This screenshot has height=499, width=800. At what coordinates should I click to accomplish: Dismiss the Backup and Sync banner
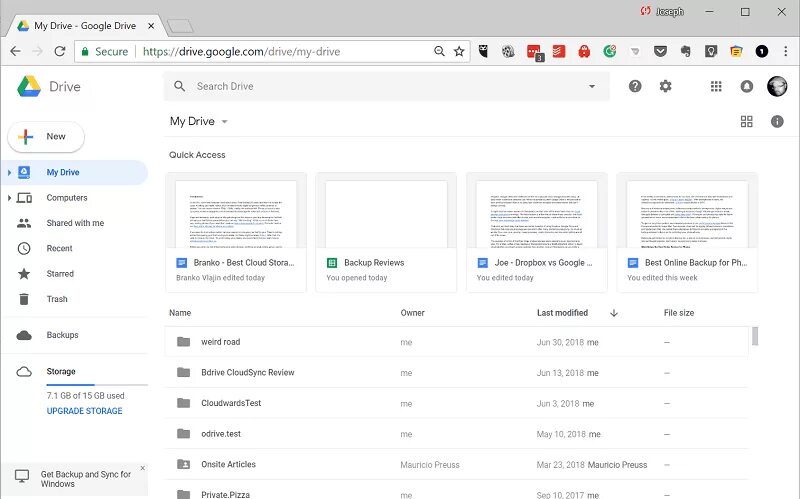click(x=142, y=468)
